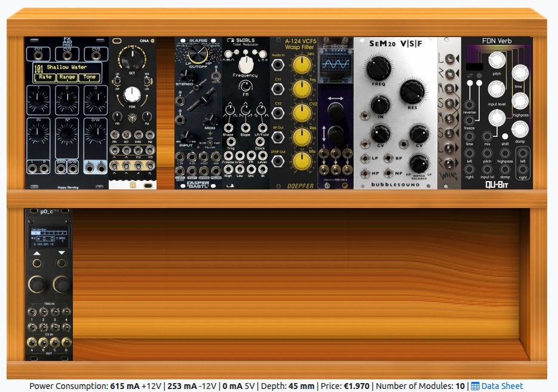The height and width of the screenshot is (392, 558).
Task: Click the SEM20 IN knob
Action: click(x=380, y=105)
